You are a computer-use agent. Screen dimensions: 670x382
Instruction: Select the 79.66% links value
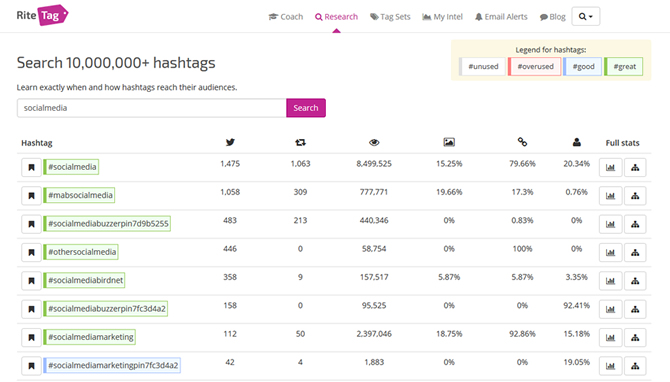pos(522,164)
